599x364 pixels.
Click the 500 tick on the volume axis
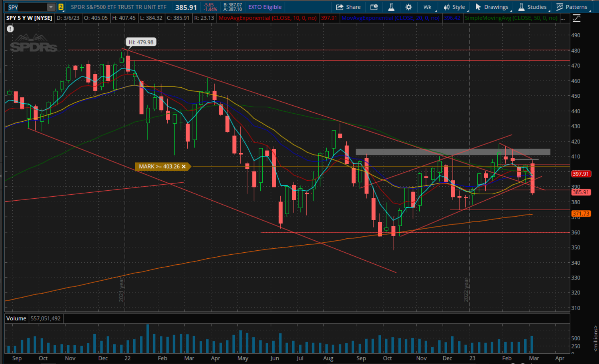[576, 338]
